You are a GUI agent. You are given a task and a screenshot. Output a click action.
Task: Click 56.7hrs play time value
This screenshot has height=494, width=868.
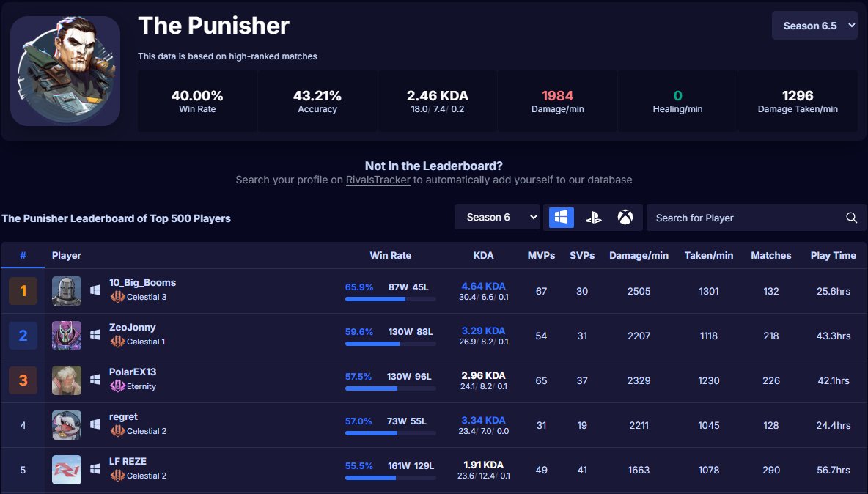pyautogui.click(x=833, y=470)
